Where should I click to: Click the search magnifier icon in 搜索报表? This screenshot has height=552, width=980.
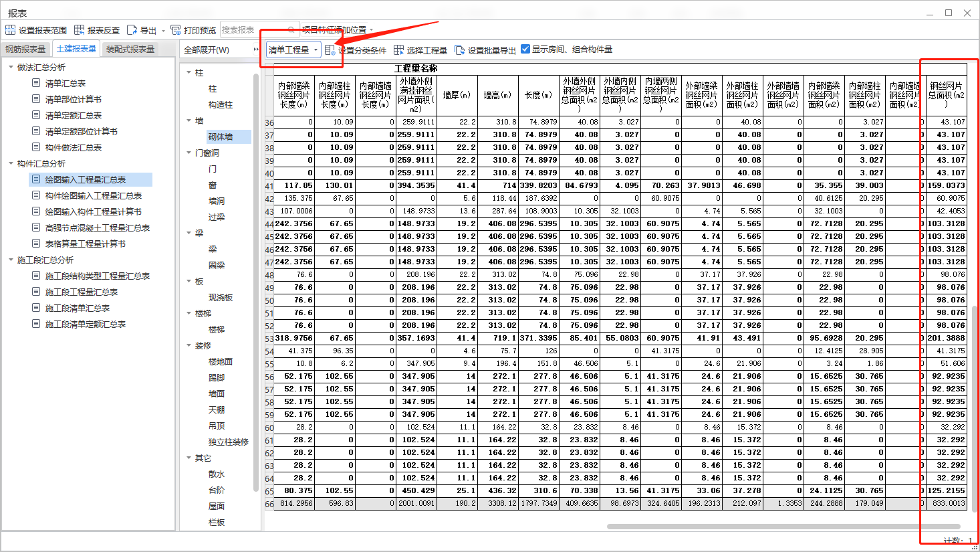point(291,29)
